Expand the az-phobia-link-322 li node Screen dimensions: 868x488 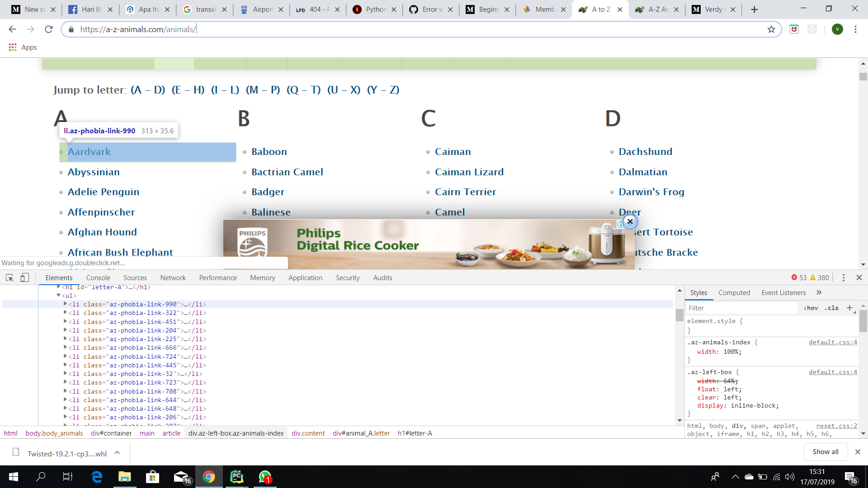coord(65,313)
